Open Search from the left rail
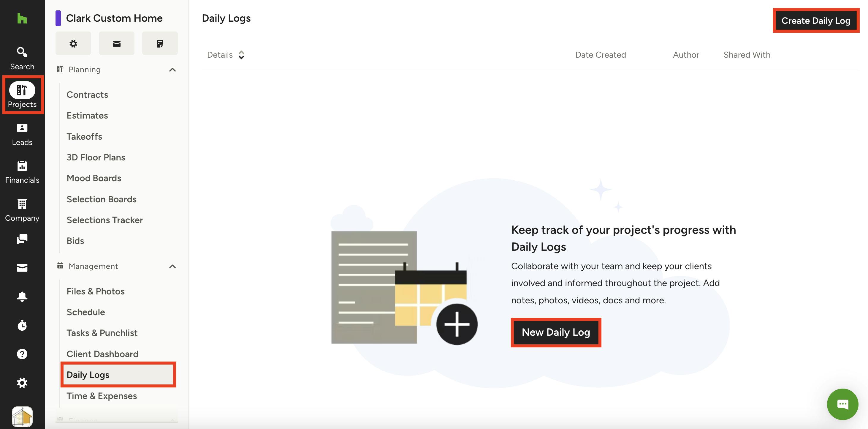Image resolution: width=868 pixels, height=429 pixels. click(22, 58)
